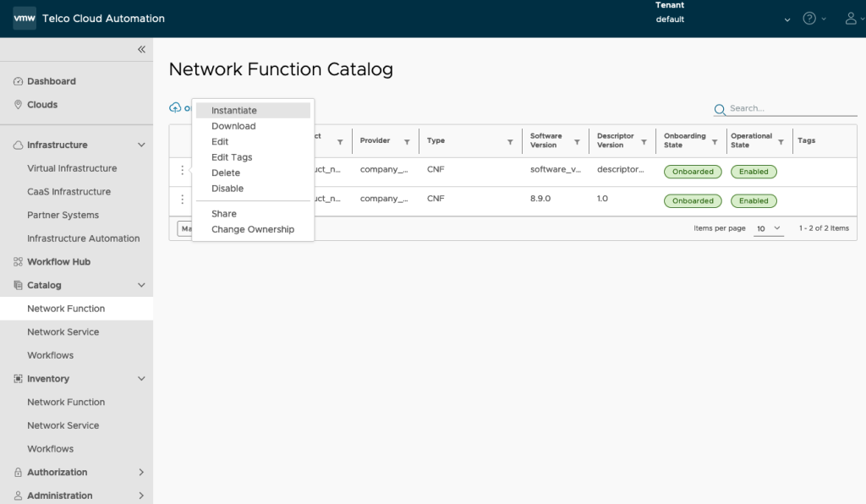Open Virtual Infrastructure
The height and width of the screenshot is (504, 866).
click(x=72, y=168)
